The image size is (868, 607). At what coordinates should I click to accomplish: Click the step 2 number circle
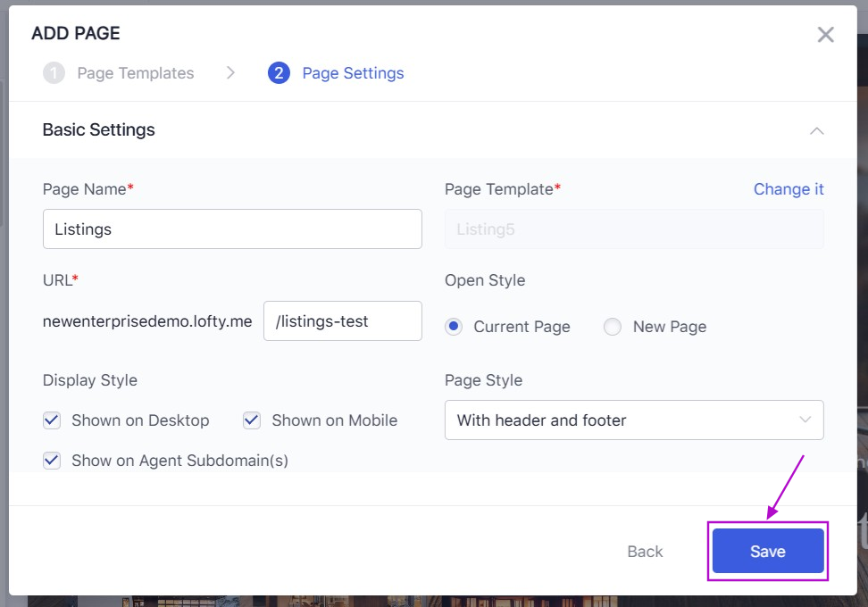(279, 73)
